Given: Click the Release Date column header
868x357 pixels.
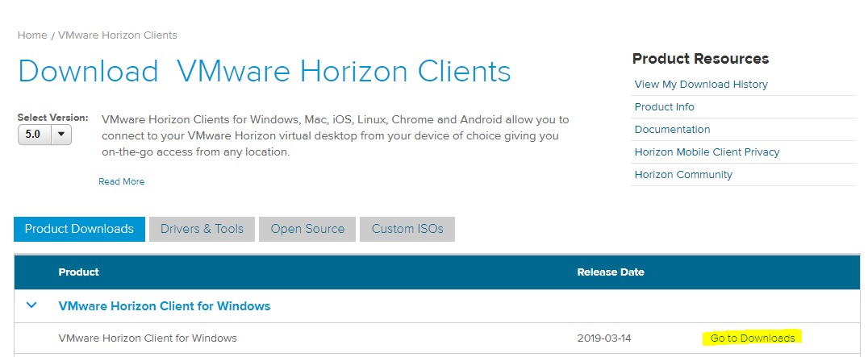Looking at the screenshot, I should pos(611,272).
